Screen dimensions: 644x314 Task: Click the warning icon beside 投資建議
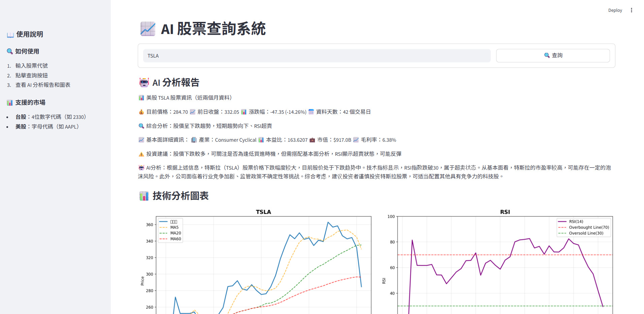(141, 154)
